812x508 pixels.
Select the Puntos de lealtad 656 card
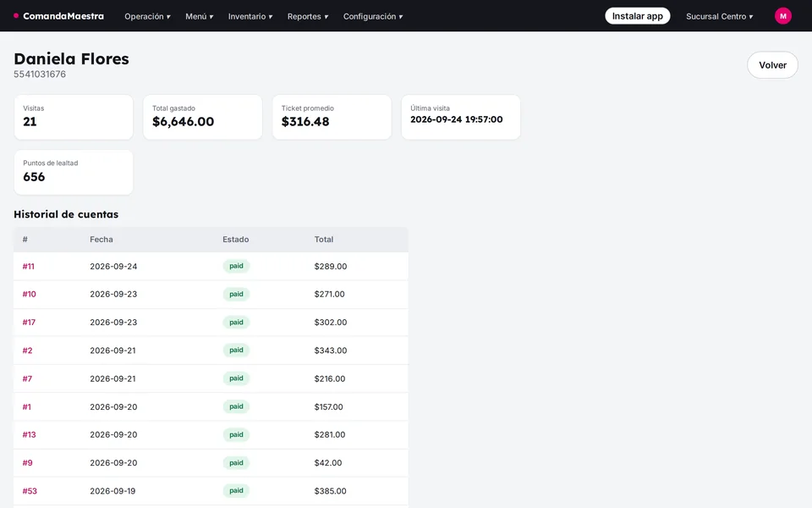(74, 173)
